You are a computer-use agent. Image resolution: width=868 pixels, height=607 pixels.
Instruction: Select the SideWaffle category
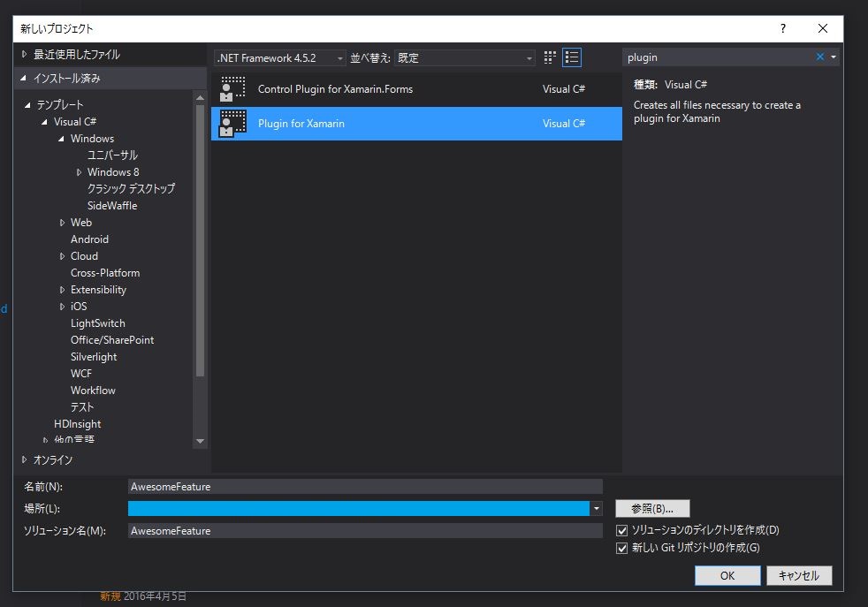pos(112,206)
